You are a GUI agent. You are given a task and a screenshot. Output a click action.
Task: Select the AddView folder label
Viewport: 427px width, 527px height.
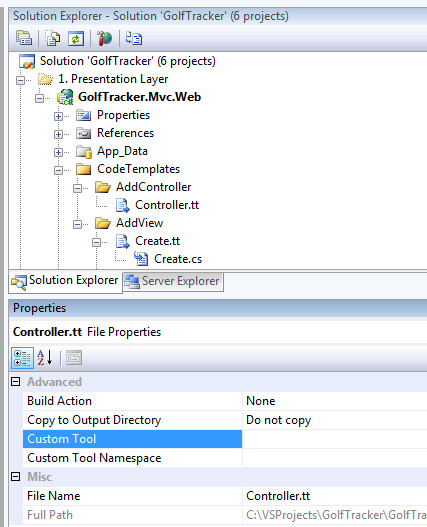[x=140, y=223]
